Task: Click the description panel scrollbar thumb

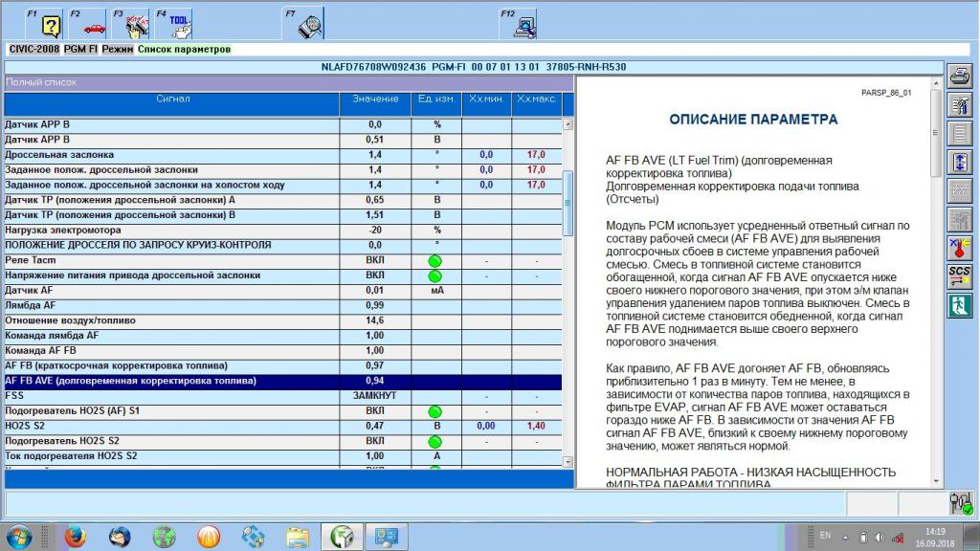Action: click(x=936, y=132)
